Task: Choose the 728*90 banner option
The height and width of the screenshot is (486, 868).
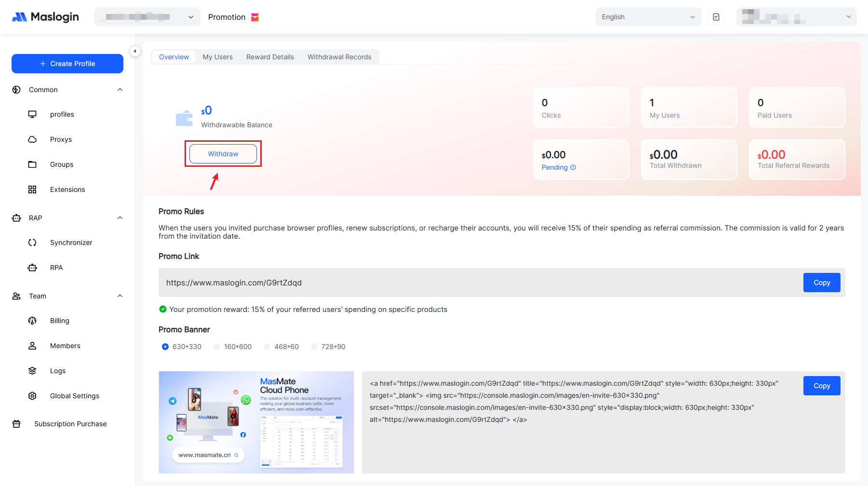Action: pyautogui.click(x=314, y=347)
